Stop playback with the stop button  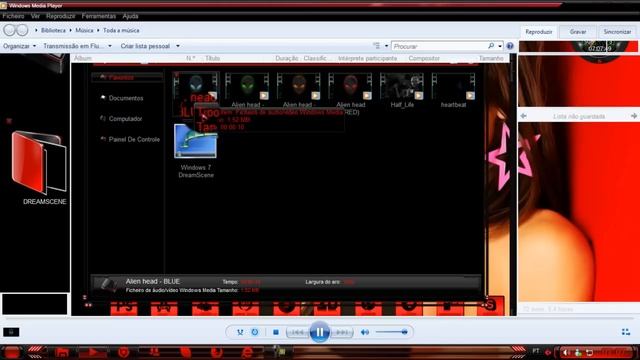coord(276,332)
